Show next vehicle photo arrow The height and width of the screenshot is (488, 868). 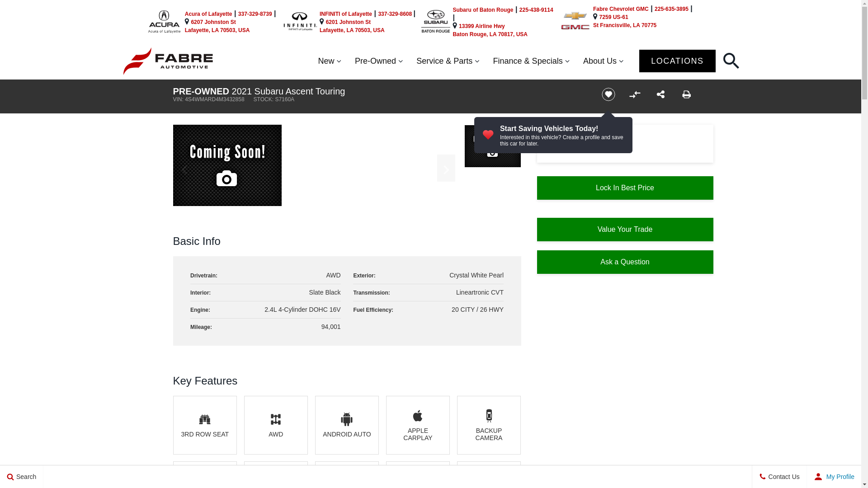pyautogui.click(x=446, y=168)
